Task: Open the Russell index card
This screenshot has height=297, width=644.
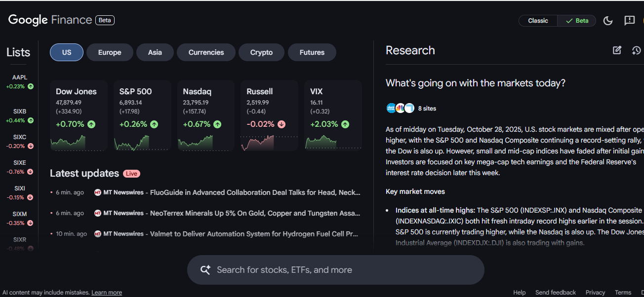Action: coord(270,115)
